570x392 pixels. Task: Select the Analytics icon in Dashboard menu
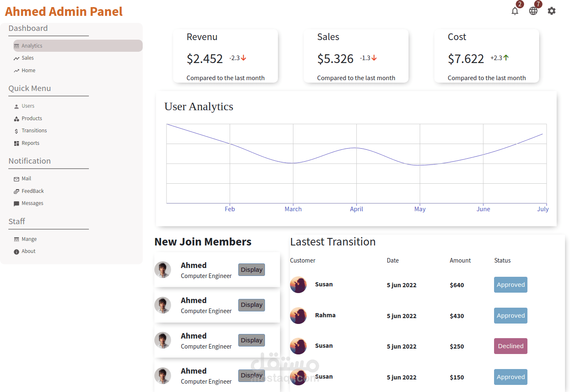click(17, 46)
